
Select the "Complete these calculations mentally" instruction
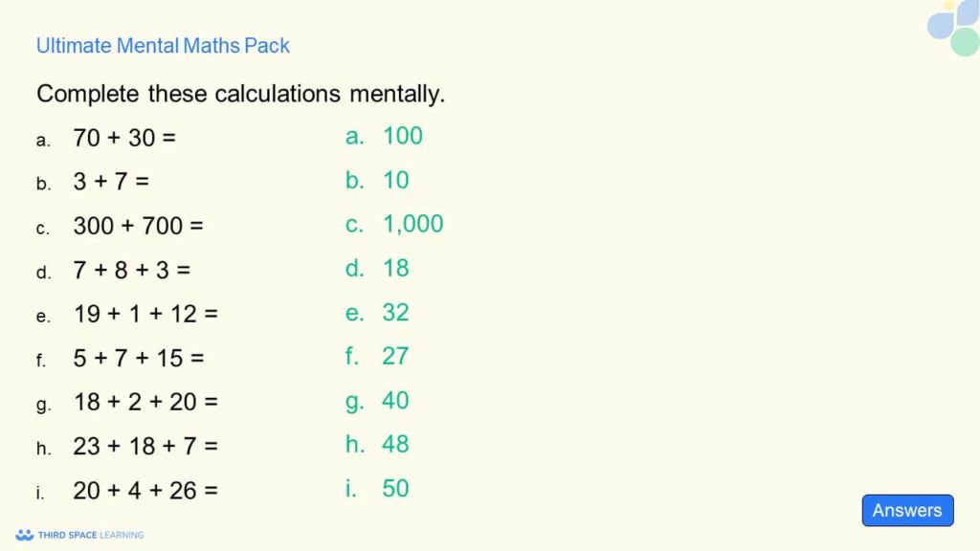pyautogui.click(x=241, y=94)
